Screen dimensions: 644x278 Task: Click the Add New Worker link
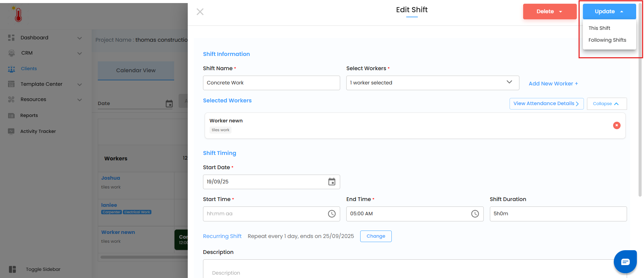[x=553, y=84]
